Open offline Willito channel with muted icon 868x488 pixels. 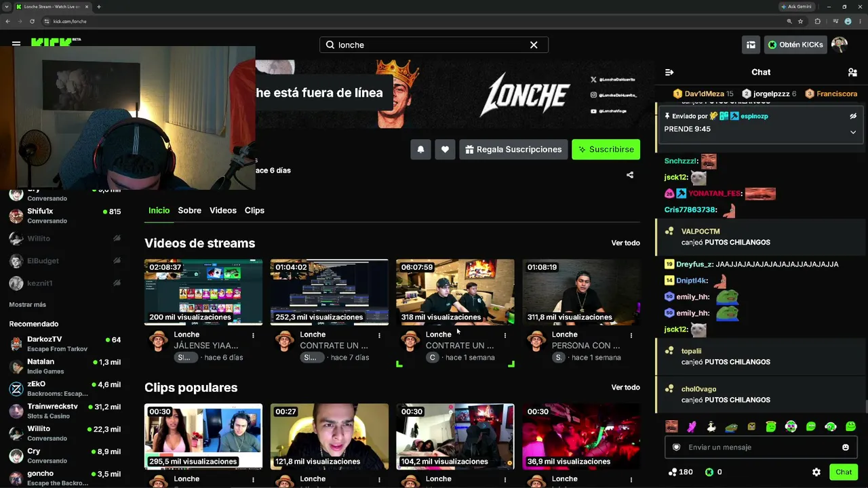64,239
